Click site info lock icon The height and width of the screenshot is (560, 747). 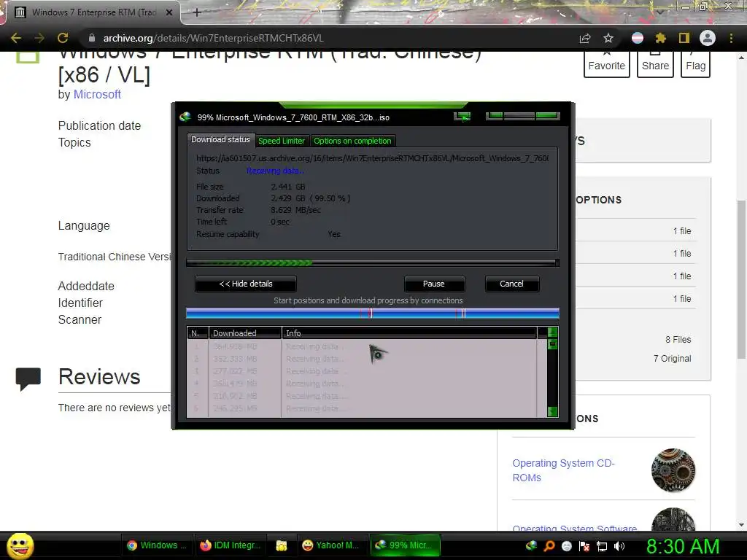coord(91,38)
